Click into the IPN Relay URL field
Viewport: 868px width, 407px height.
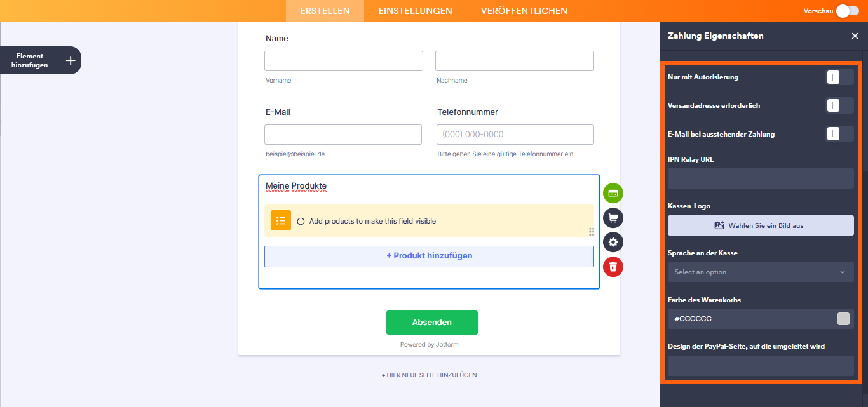coord(761,178)
